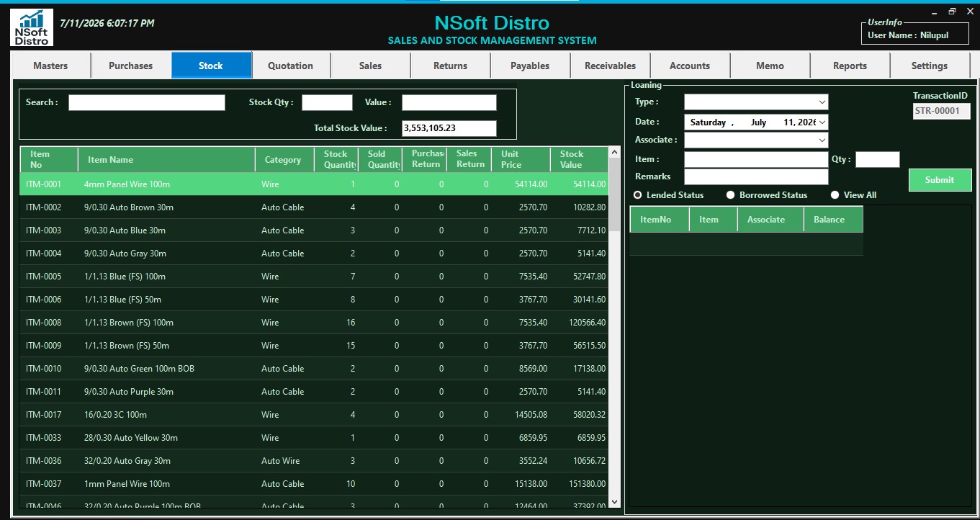Click the Stock Value column header
980x520 pixels.
[580, 159]
